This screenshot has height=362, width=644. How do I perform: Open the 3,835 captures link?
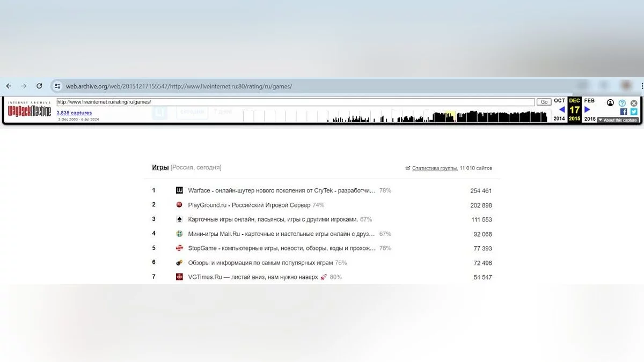pyautogui.click(x=74, y=113)
